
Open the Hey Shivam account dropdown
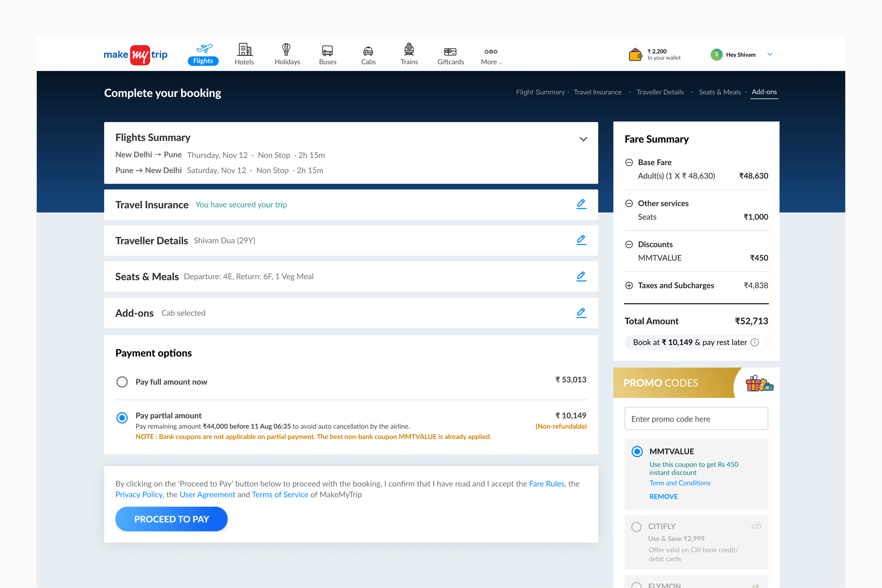769,54
